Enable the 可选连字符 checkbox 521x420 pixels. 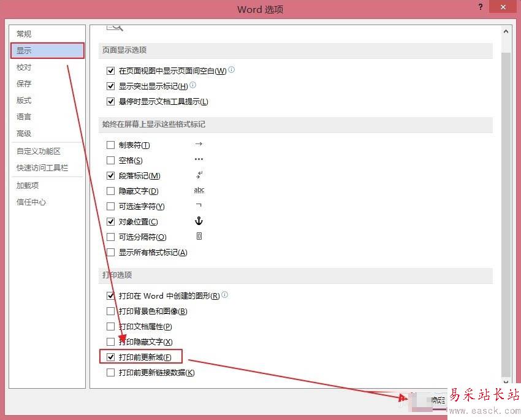pos(111,207)
